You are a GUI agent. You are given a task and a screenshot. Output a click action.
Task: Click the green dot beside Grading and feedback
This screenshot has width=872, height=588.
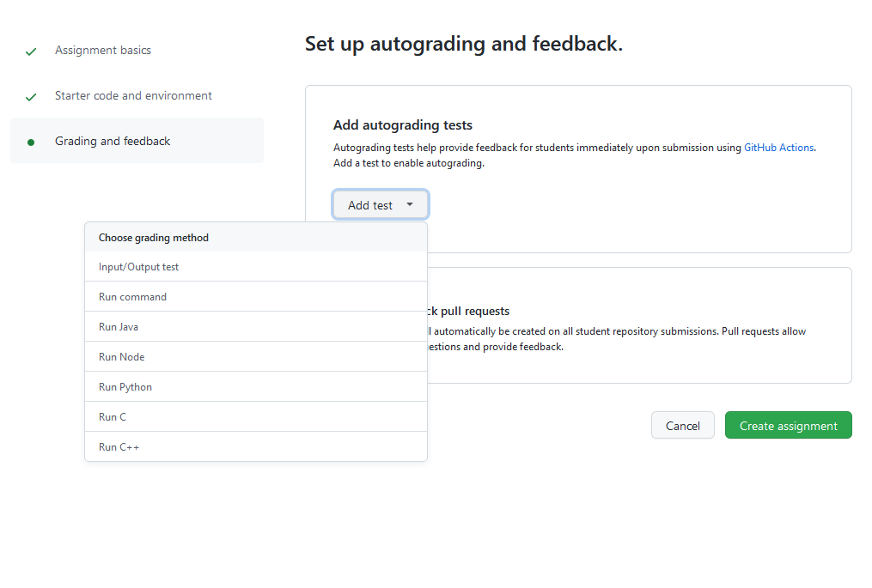(31, 142)
